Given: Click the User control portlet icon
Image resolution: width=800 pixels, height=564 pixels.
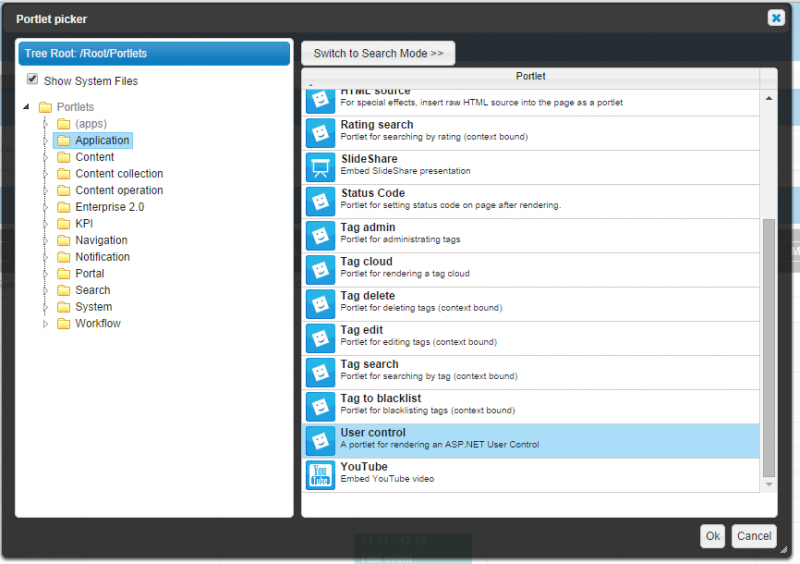Looking at the screenshot, I should click(320, 441).
